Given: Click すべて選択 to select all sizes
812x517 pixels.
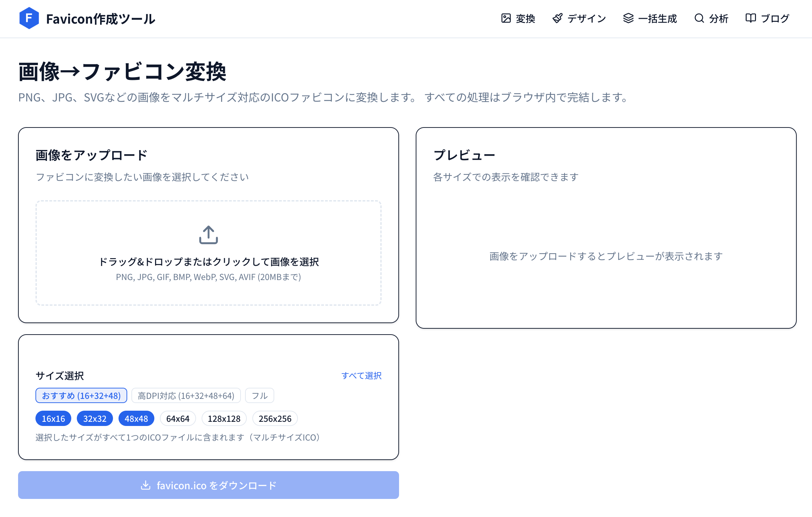Looking at the screenshot, I should click(362, 376).
